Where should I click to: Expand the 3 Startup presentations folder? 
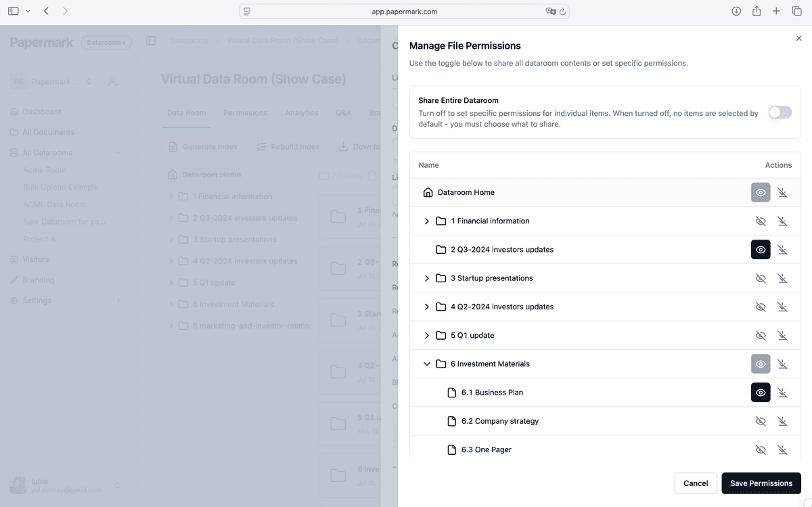point(427,278)
